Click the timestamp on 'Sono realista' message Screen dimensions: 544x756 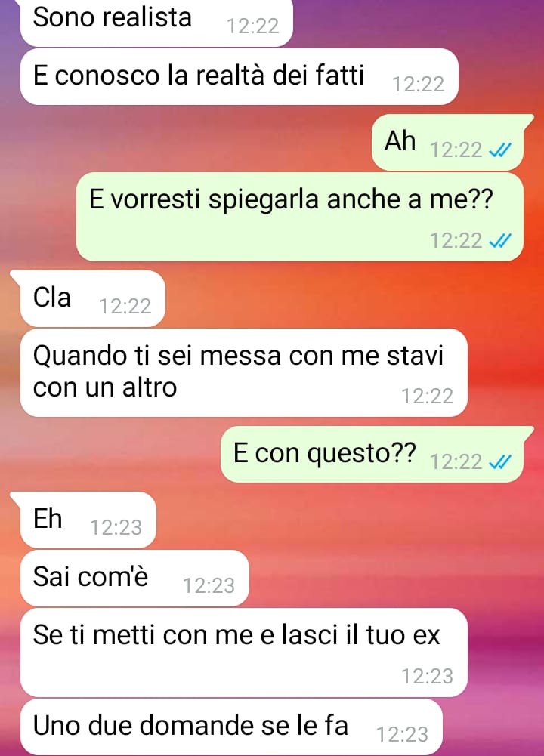coord(252,26)
